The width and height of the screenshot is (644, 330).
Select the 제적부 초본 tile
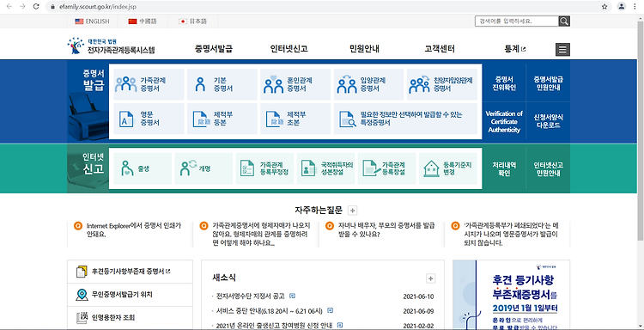pyautogui.click(x=295, y=119)
